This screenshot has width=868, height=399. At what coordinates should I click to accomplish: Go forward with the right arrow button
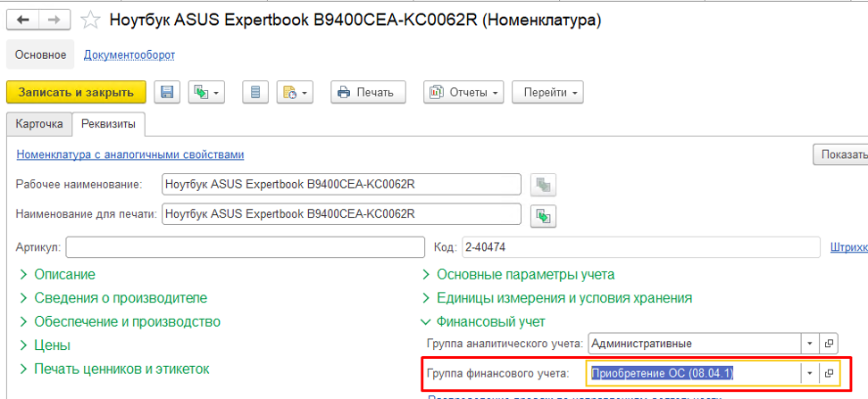[54, 21]
